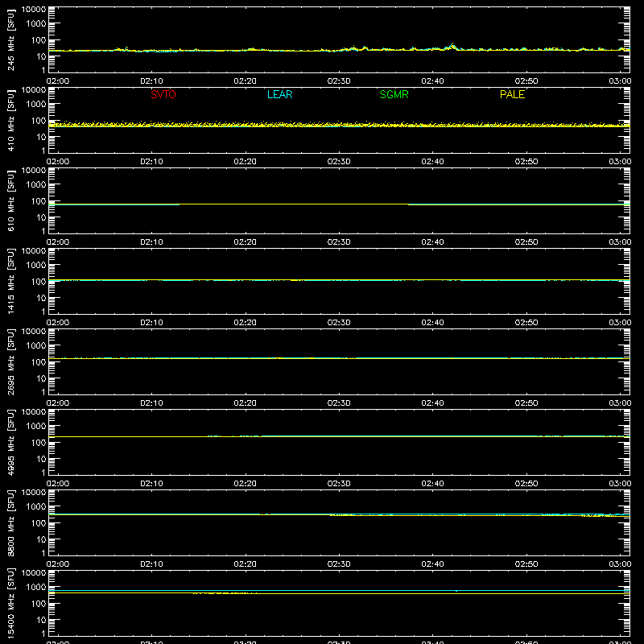Click 02:10 tick label under 2695 MHz plot

(x=151, y=403)
